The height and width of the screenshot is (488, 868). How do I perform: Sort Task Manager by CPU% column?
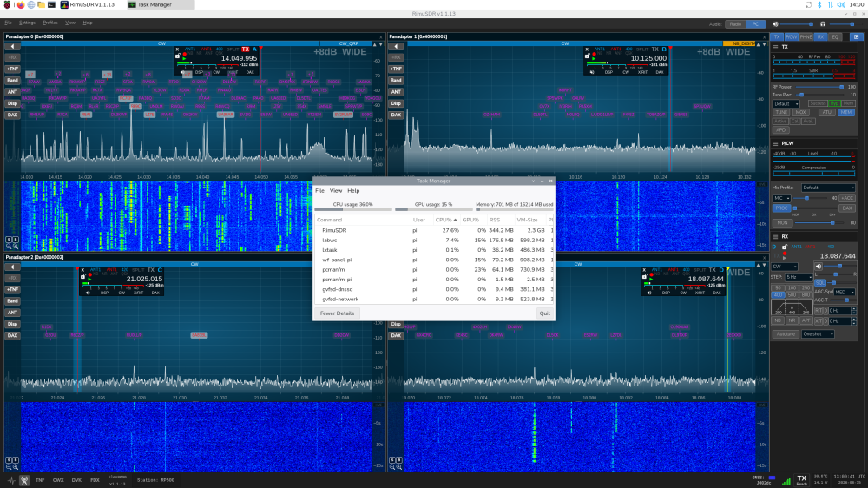coord(445,220)
